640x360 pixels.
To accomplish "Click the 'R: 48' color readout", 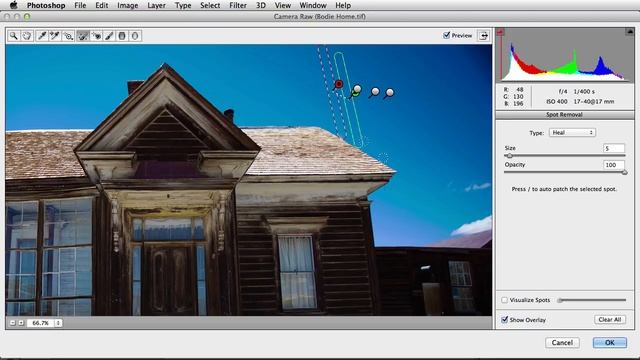I will (513, 89).
